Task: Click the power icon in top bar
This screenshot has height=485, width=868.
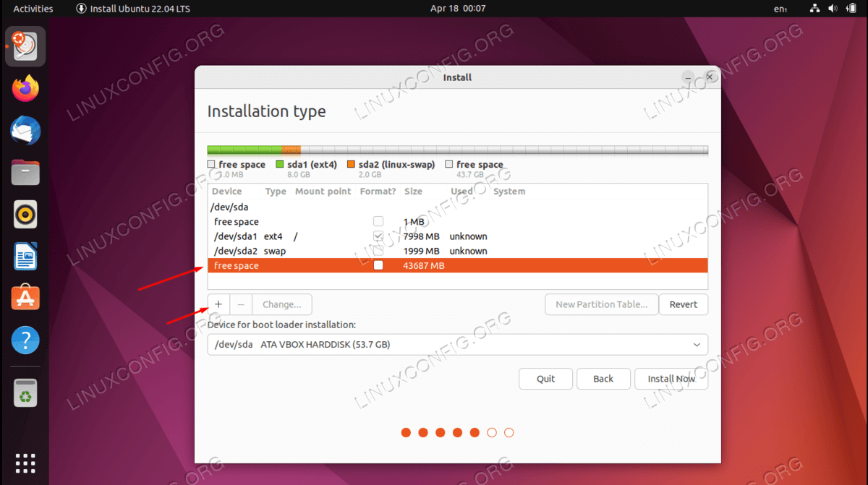Action: 851,9
